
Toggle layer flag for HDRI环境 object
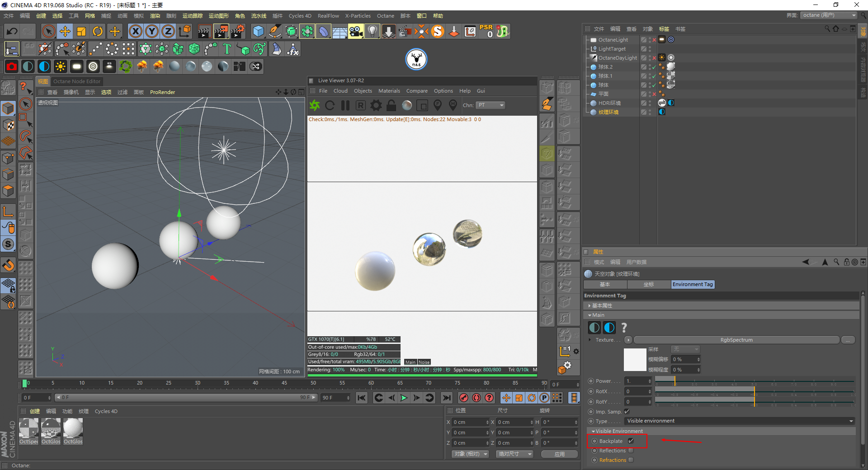point(644,103)
